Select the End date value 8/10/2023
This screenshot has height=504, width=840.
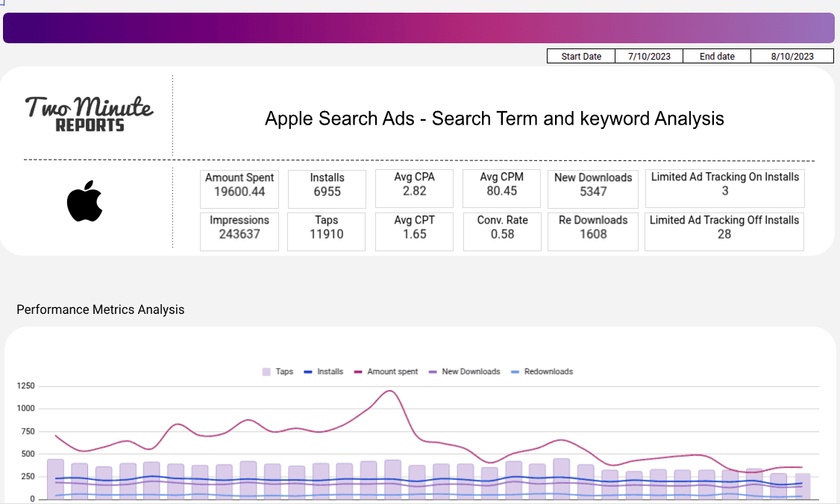(792, 56)
